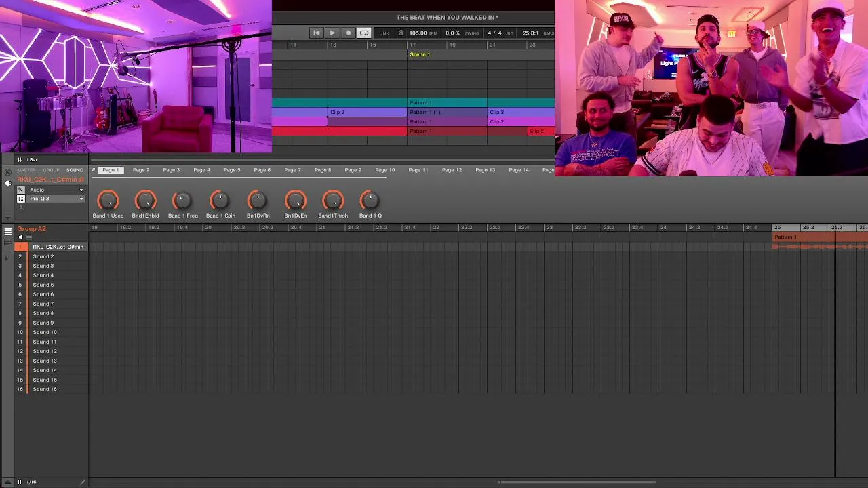
Task: Click the 1/16 step grid value
Action: tap(31, 482)
